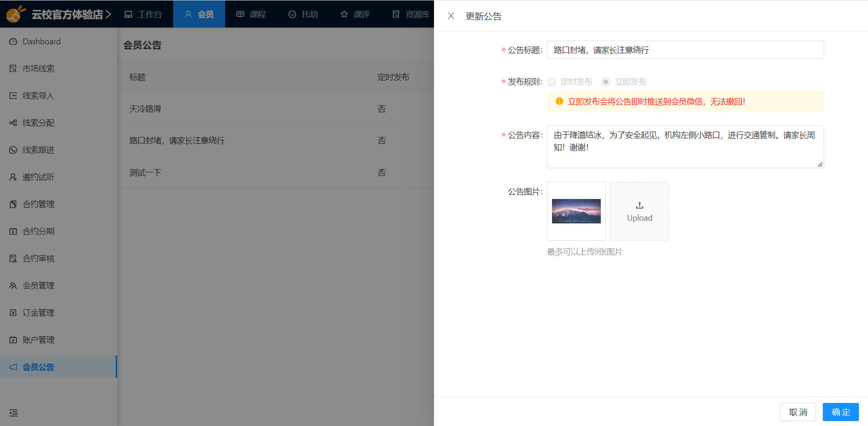Click the 市场线索 search-document icon
The height and width of the screenshot is (426, 868).
pos(13,69)
